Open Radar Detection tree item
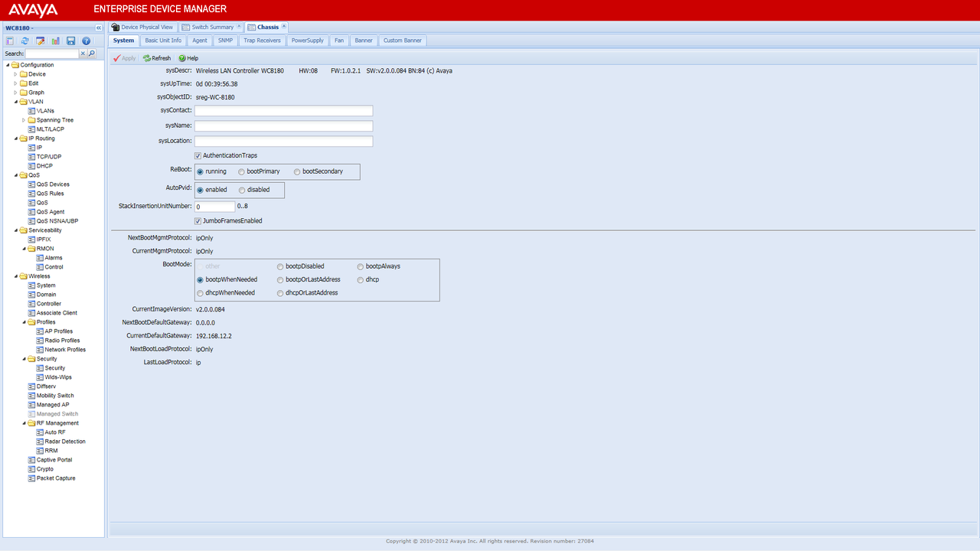980x551 pixels. coord(65,442)
